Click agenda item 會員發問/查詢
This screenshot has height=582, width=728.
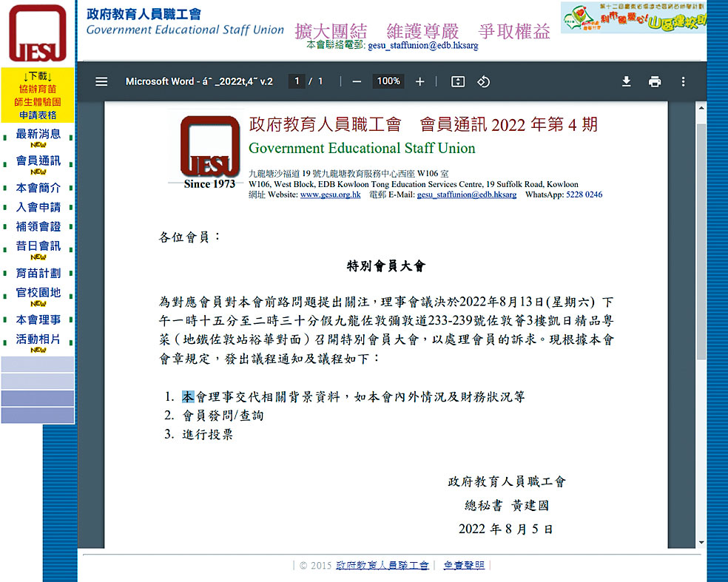tap(223, 416)
